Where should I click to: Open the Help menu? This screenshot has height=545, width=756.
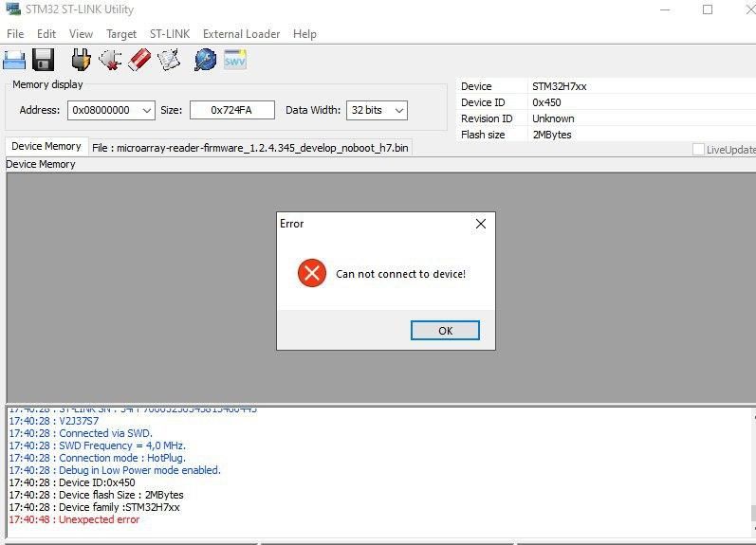(x=304, y=34)
